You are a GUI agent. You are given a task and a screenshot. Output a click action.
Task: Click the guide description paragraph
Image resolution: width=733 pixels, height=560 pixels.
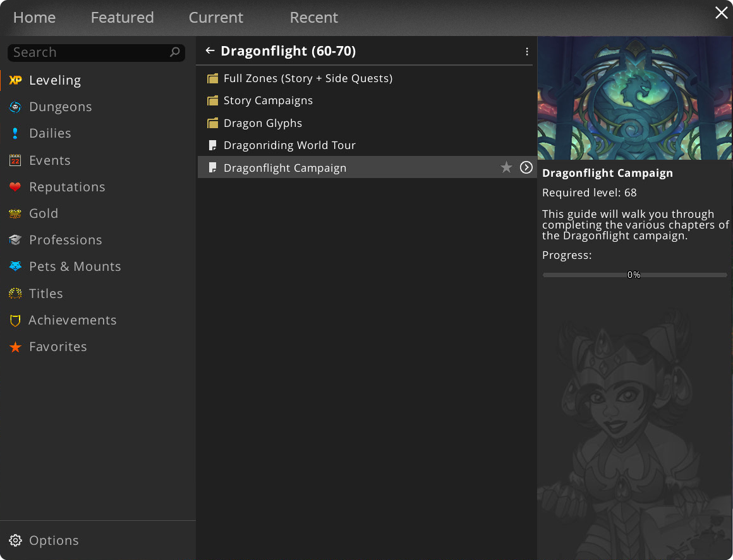(x=635, y=225)
